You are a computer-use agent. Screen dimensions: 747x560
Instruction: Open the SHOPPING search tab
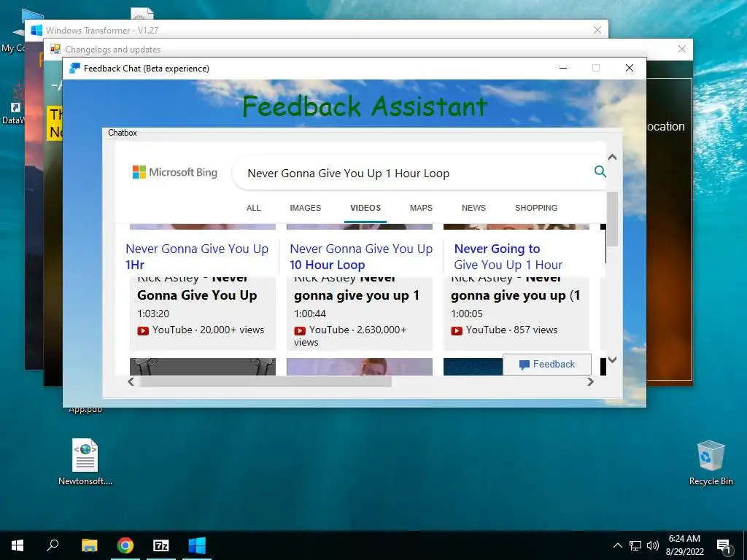536,208
